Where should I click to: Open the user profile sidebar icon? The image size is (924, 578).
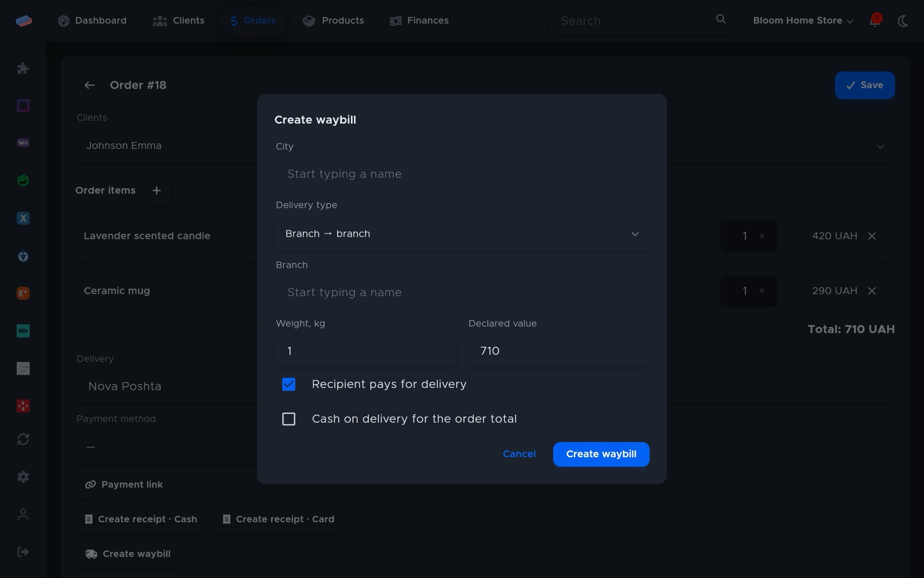pos(23,514)
